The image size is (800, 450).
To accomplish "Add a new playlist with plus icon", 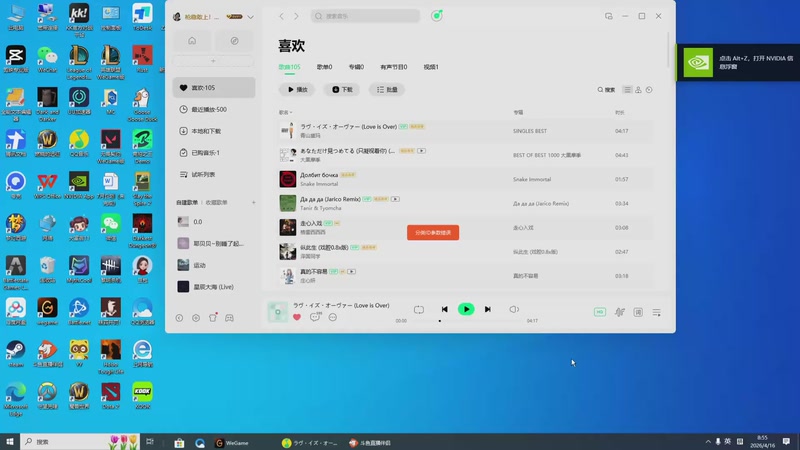I will (x=254, y=203).
